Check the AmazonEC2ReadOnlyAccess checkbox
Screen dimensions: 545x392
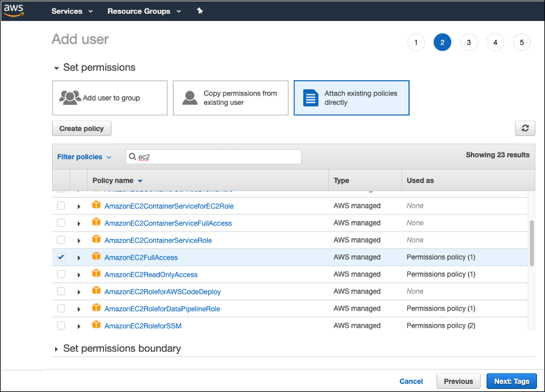coord(61,274)
